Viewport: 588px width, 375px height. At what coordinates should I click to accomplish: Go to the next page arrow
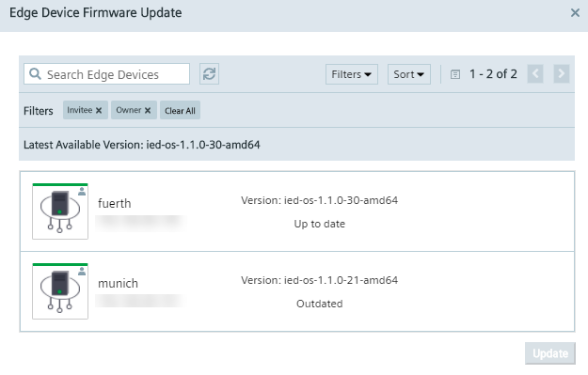[562, 74]
